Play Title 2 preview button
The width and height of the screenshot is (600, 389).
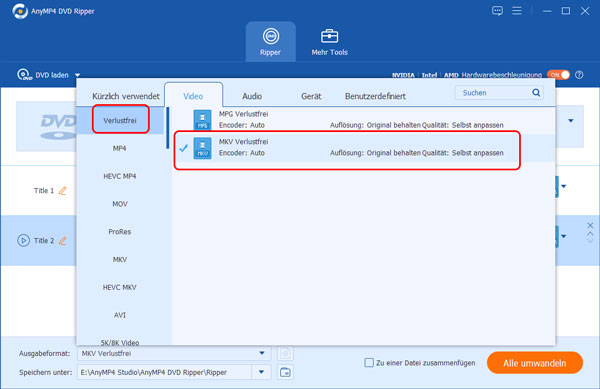coord(23,241)
